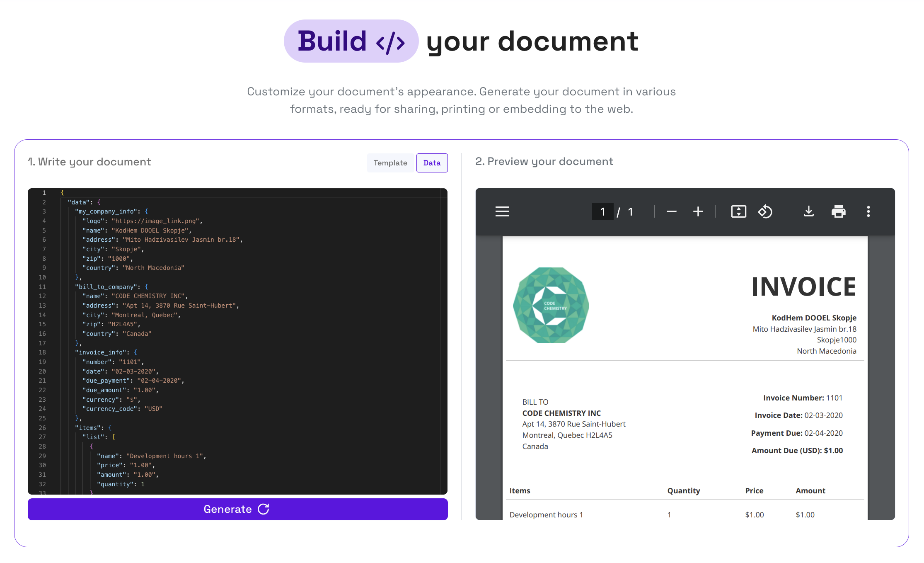Click the Generate button

237,509
